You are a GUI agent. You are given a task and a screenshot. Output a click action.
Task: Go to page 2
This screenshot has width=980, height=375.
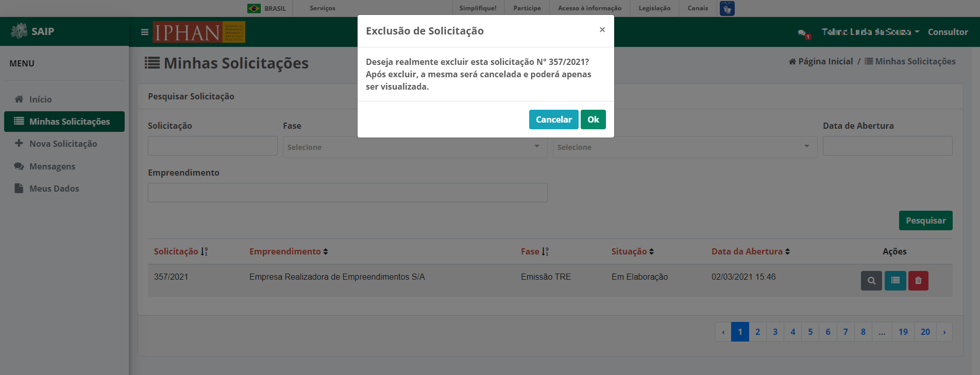pos(757,332)
